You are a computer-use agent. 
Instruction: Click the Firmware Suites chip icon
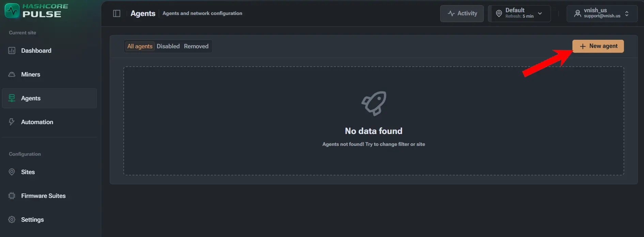click(12, 196)
